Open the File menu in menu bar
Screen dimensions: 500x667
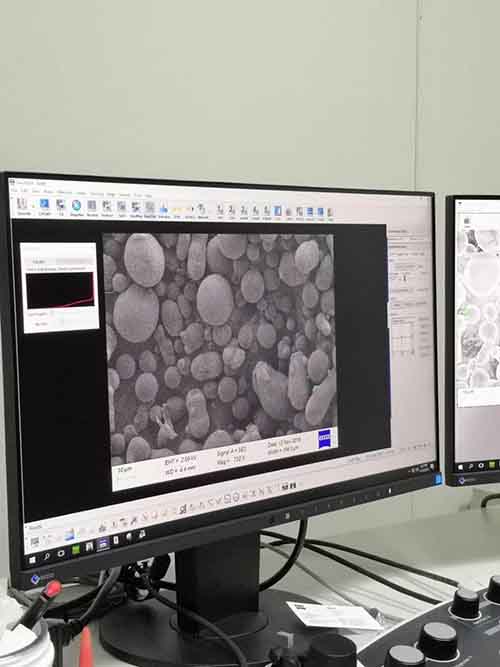click(x=14, y=190)
